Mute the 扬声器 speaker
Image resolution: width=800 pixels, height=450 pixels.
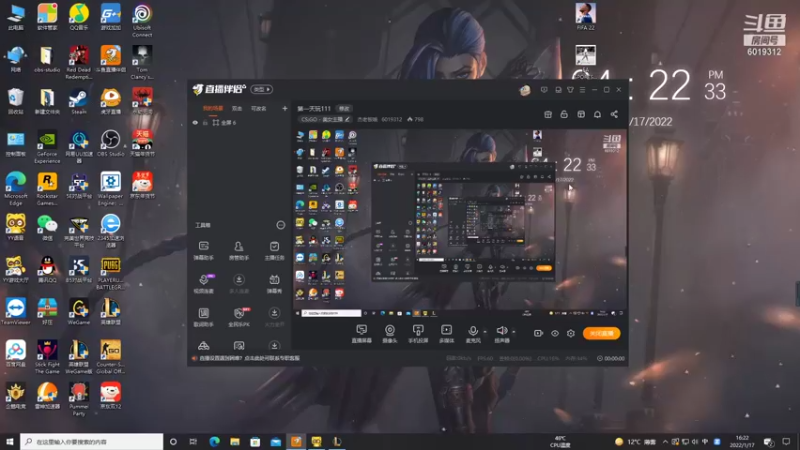click(502, 333)
